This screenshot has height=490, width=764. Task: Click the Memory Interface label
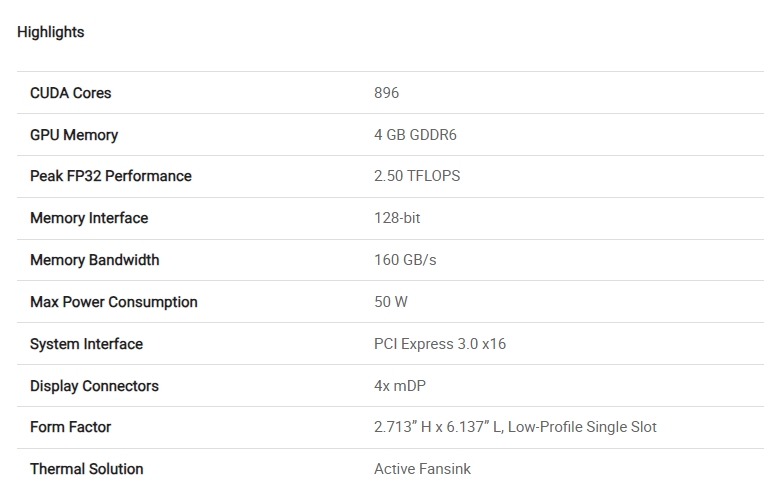[x=89, y=218]
